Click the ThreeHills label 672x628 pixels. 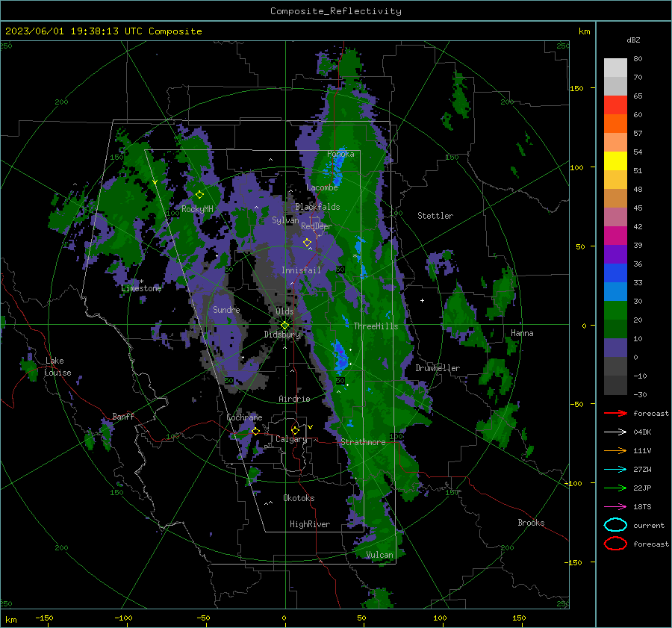click(x=376, y=326)
